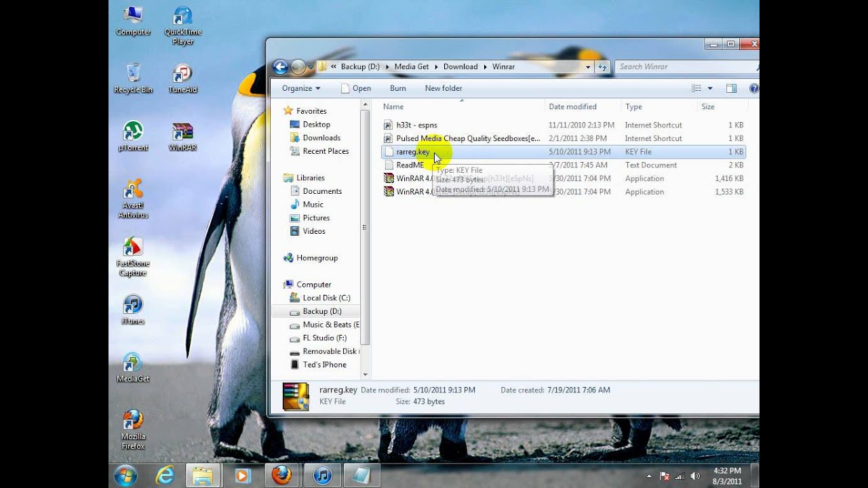Open the WinRAR desktop shortcut

pos(182,136)
